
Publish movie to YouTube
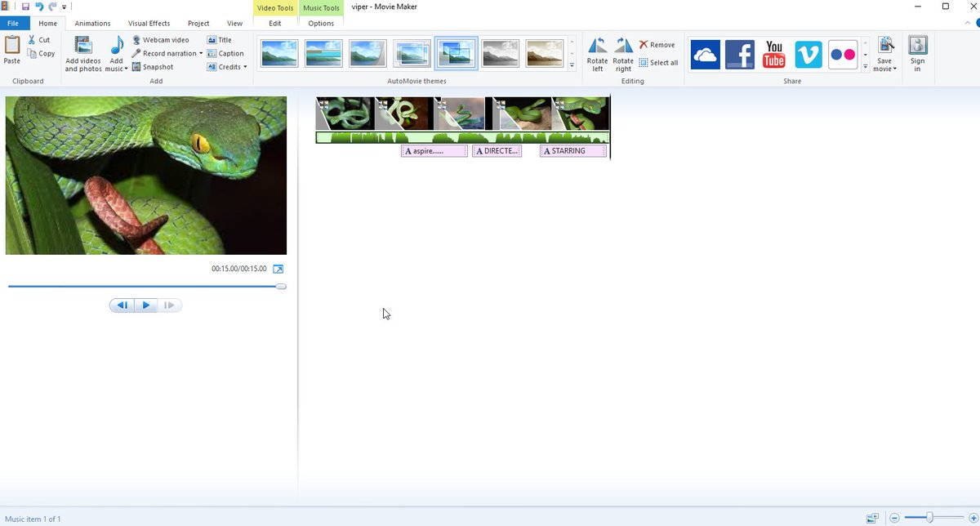coord(774,54)
